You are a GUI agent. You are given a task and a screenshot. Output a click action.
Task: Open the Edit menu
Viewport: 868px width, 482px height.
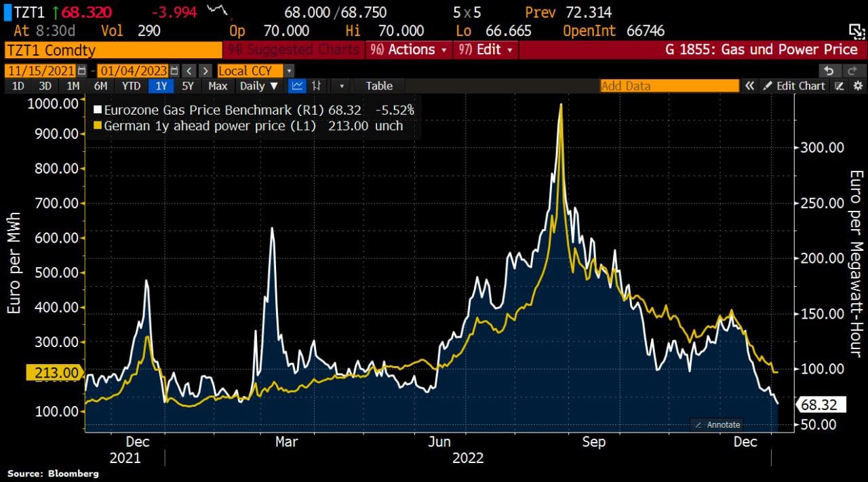tap(486, 49)
